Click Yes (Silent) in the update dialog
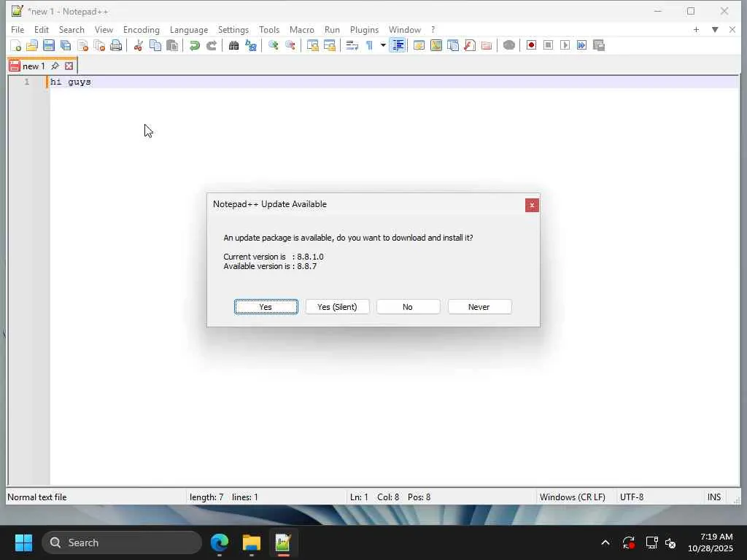Viewport: 747px width, 560px height. click(337, 307)
